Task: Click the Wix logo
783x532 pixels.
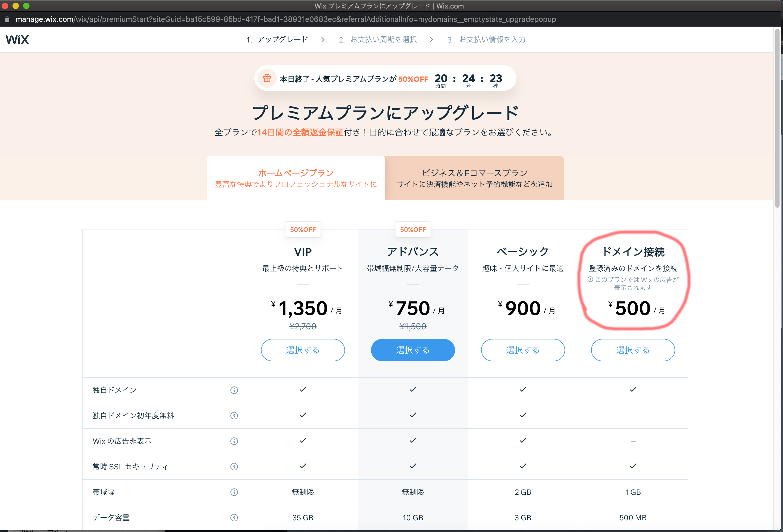Action: click(x=17, y=39)
